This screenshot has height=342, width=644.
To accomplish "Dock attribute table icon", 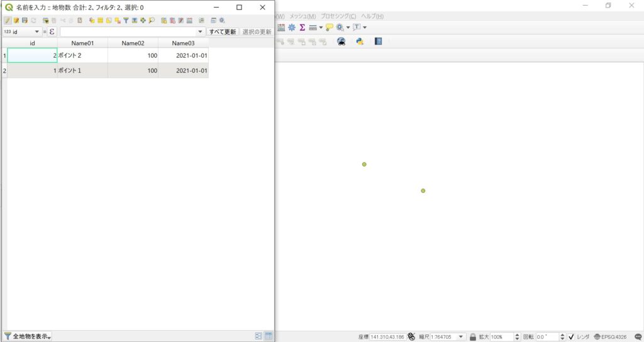I will pyautogui.click(x=213, y=20).
